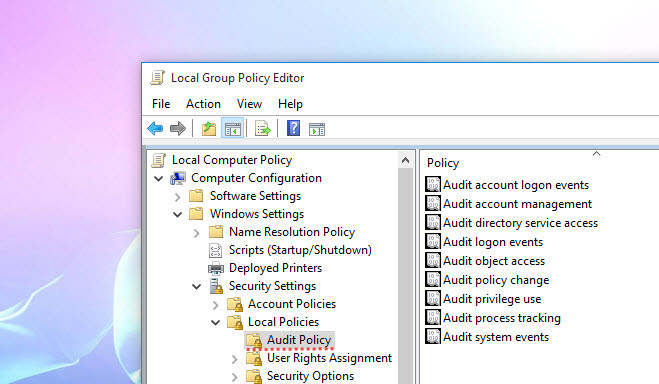Open the Help menu

pyautogui.click(x=290, y=104)
